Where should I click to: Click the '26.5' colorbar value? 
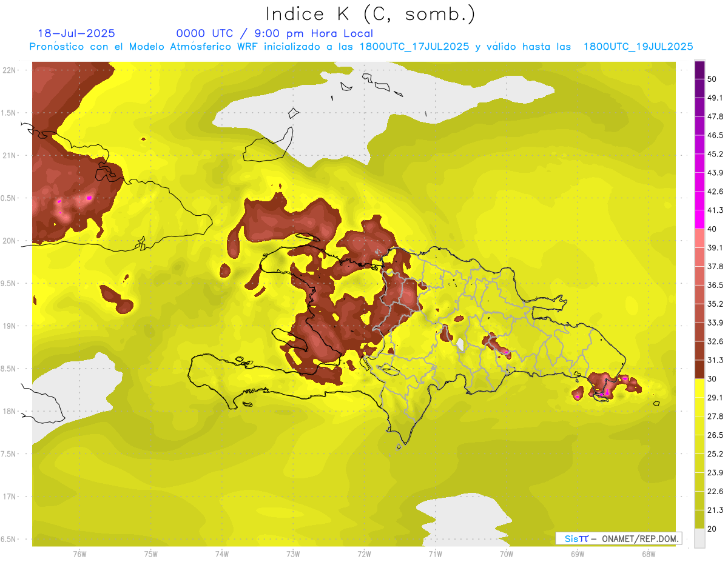coord(715,435)
